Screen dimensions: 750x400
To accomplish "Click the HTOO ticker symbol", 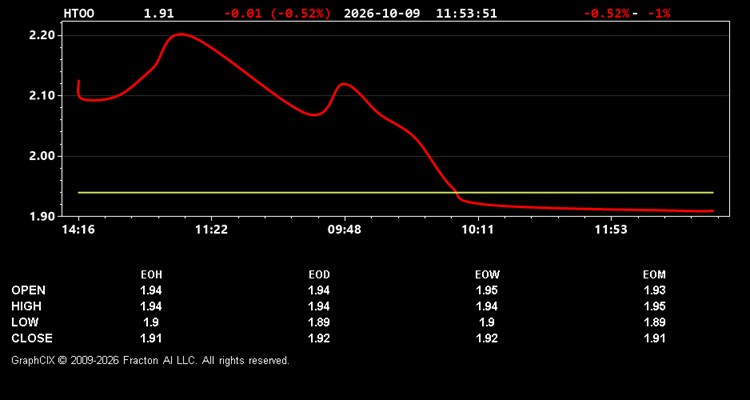I will 79,13.
